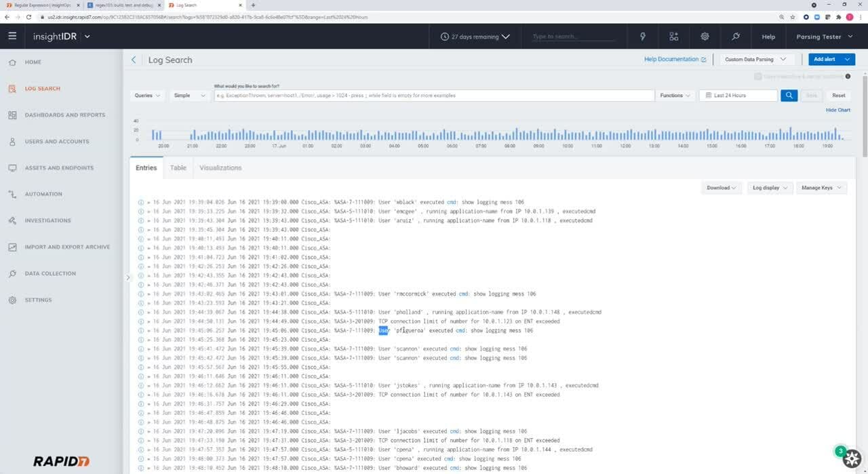The image size is (868, 474).
Task: Bookmark this page with the star icon
Action: point(792,16)
